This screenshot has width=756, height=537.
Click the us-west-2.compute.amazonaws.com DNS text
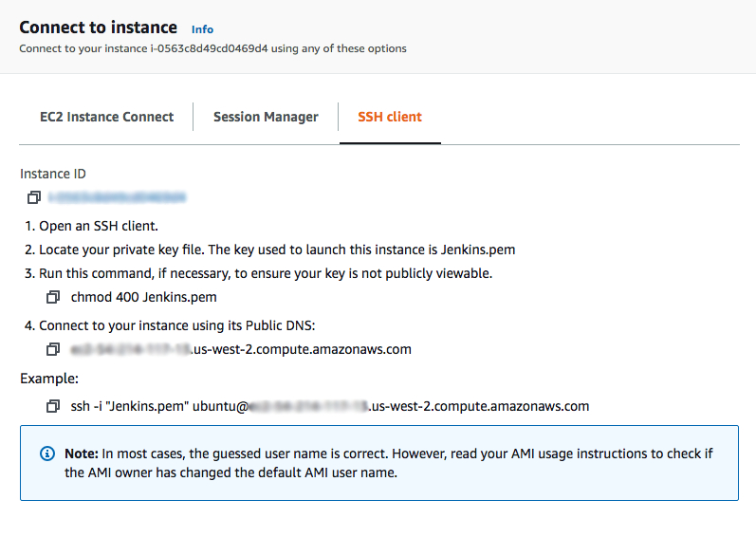tap(241, 349)
